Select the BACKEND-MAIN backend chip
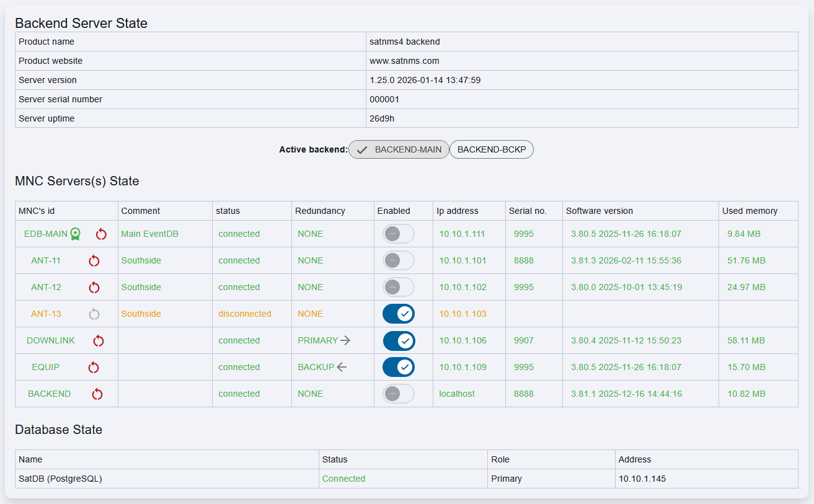The image size is (814, 504). 399,149
